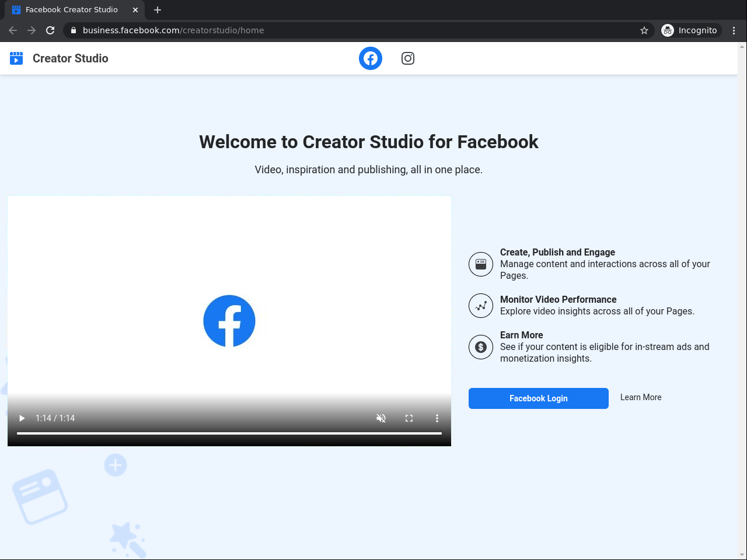Click the Welcome to Creator Studio heading
Image resolution: width=747 pixels, height=560 pixels.
click(x=369, y=142)
